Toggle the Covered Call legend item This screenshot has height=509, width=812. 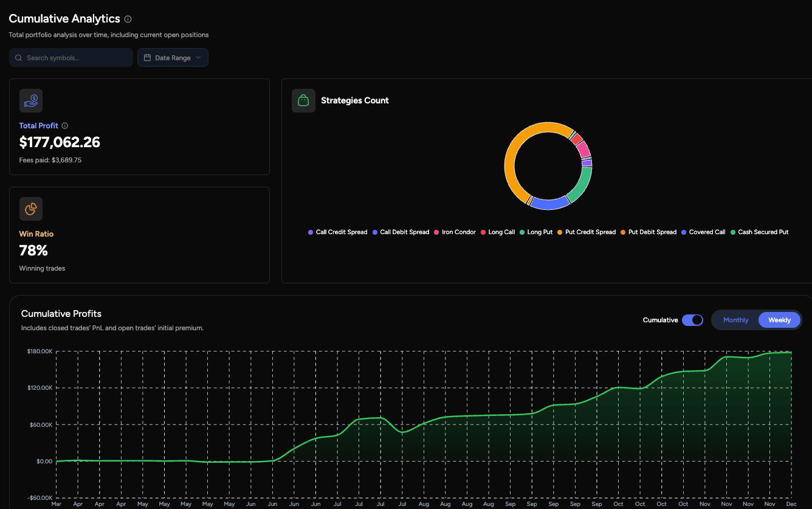tap(703, 232)
